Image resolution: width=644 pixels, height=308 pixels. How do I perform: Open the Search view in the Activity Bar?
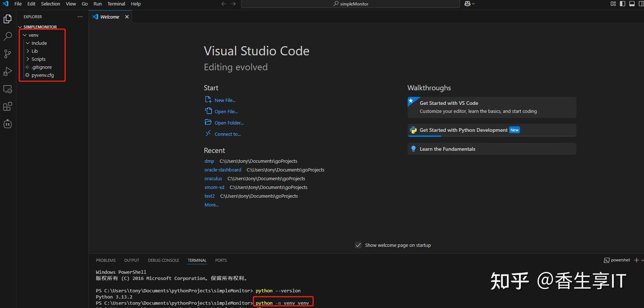8,36
